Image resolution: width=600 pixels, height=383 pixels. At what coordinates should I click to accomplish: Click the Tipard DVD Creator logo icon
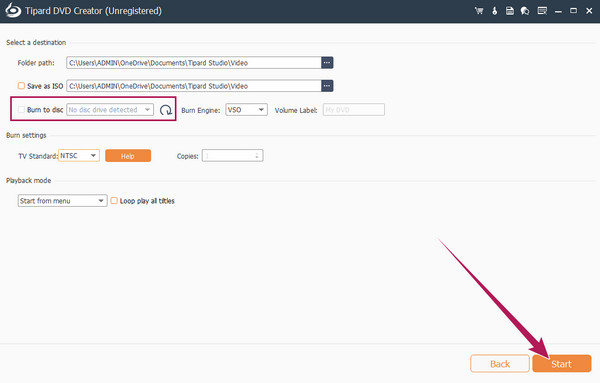pyautogui.click(x=13, y=11)
